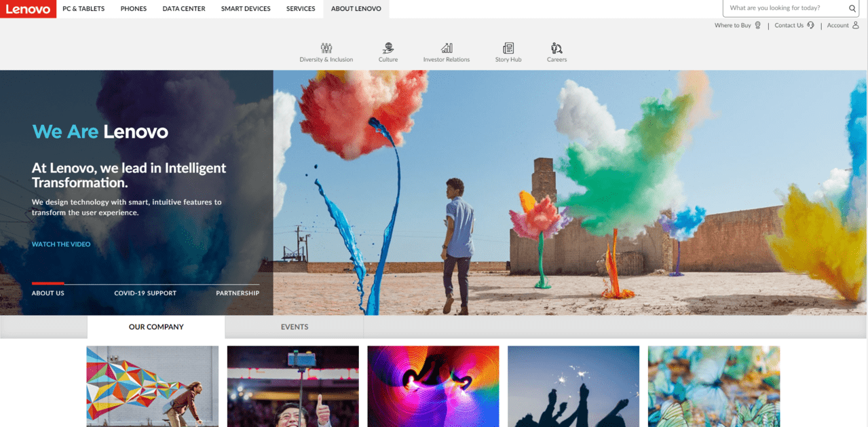The image size is (868, 427).
Task: Open the Phones menu
Action: pyautogui.click(x=134, y=9)
